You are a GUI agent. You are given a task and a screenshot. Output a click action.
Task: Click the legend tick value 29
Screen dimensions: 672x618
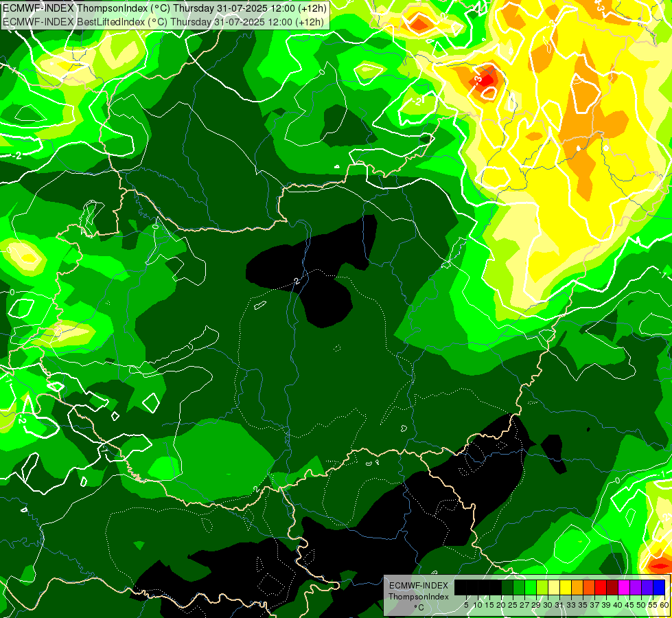536,605
